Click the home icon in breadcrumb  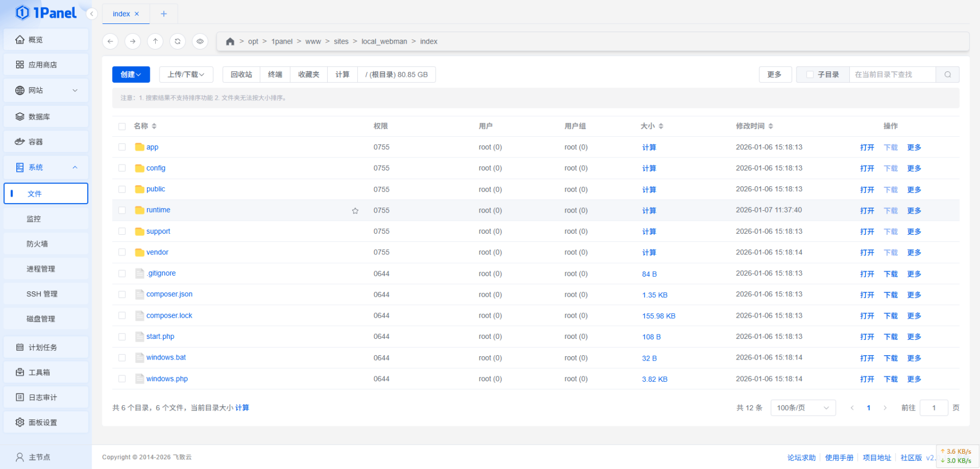[x=230, y=41]
